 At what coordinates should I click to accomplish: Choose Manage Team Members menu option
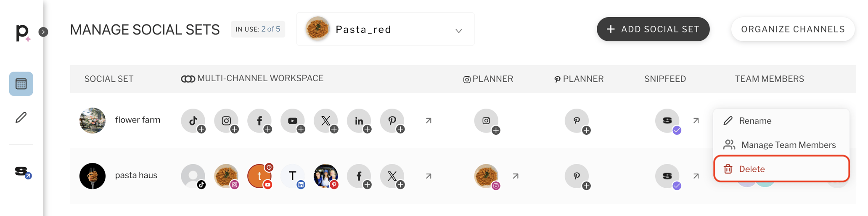point(788,145)
